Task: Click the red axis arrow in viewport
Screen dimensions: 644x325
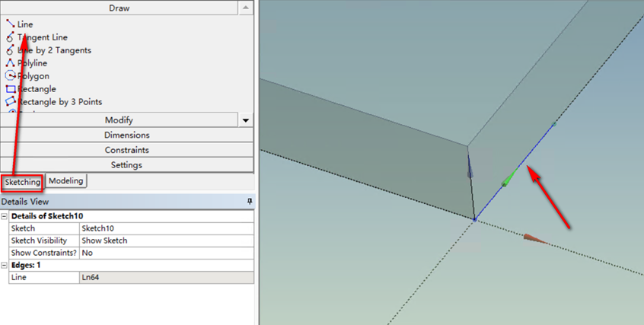Action: click(535, 239)
